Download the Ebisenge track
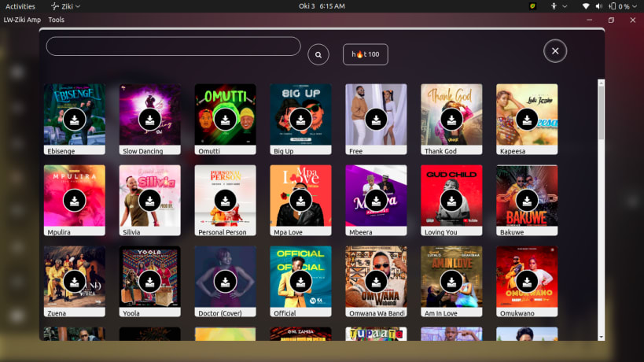The height and width of the screenshot is (362, 644). pyautogui.click(x=75, y=120)
